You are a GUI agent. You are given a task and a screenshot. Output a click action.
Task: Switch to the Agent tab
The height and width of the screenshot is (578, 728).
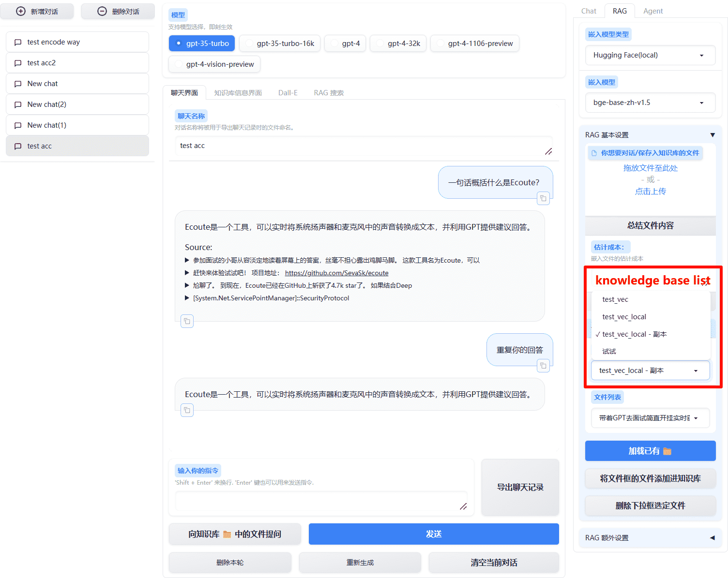[x=652, y=11]
